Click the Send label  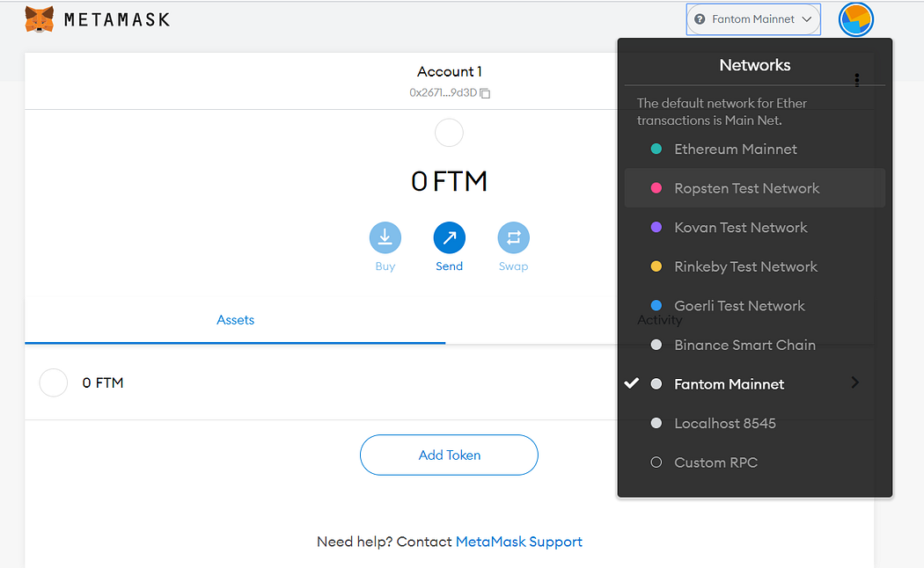pyautogui.click(x=449, y=266)
